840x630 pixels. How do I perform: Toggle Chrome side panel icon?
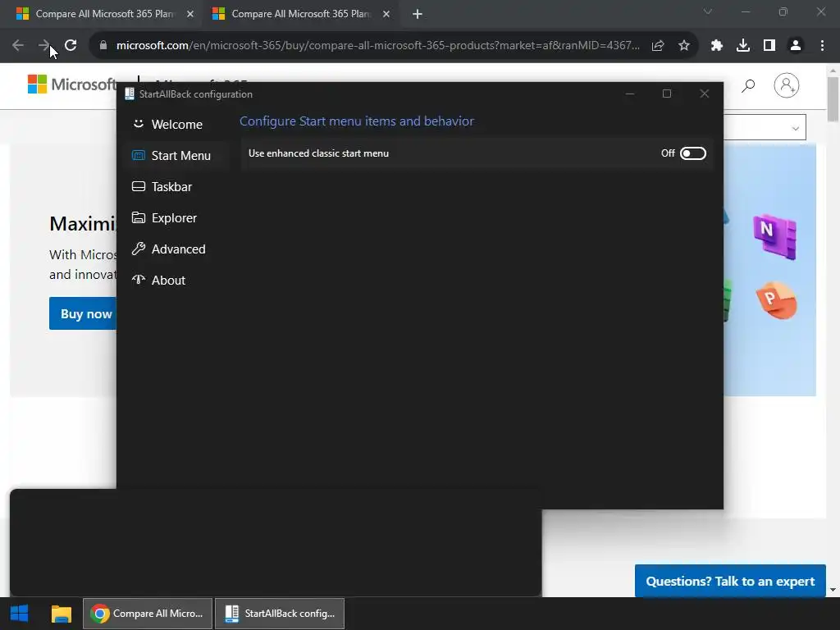769,46
